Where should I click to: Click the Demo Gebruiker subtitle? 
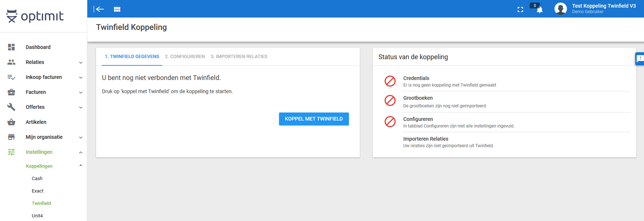coord(588,12)
